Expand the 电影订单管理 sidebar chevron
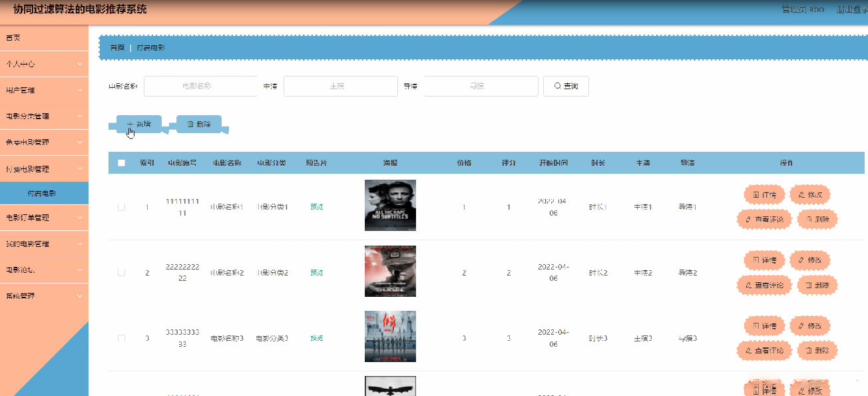This screenshot has height=396, width=868. (x=79, y=218)
